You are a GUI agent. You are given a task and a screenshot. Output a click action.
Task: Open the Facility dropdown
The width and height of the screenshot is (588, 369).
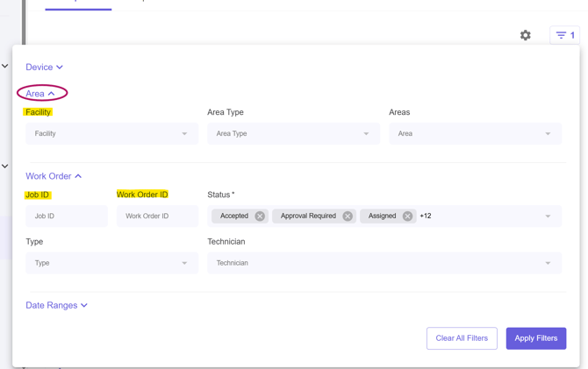(111, 134)
